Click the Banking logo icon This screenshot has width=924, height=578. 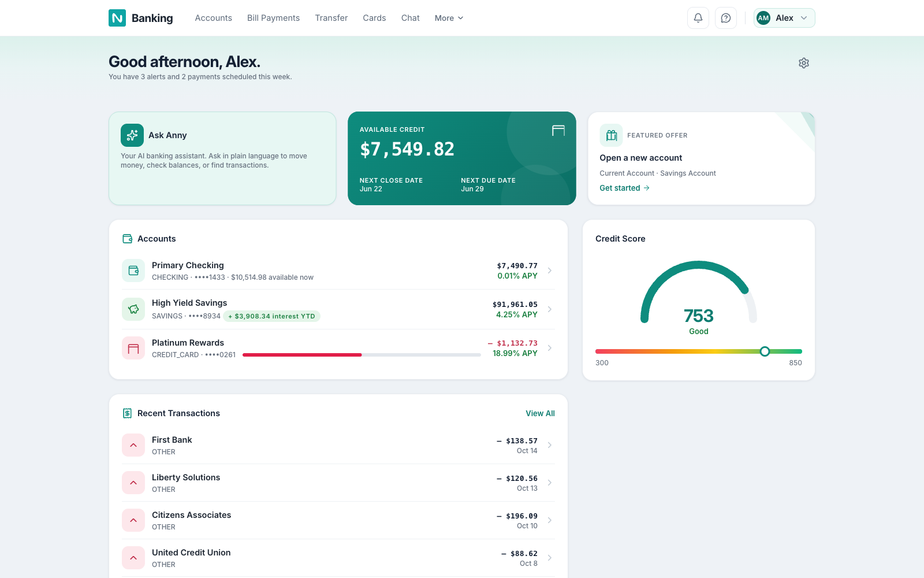click(x=117, y=18)
